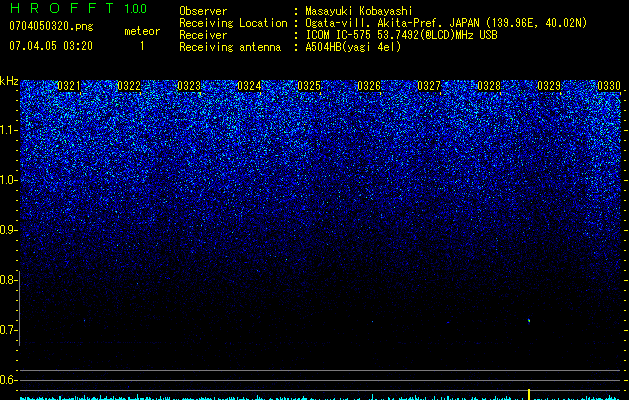Click the Ogata-vill. Akita-Pref. JAPAN location text
The image size is (629, 400).
[446, 23]
